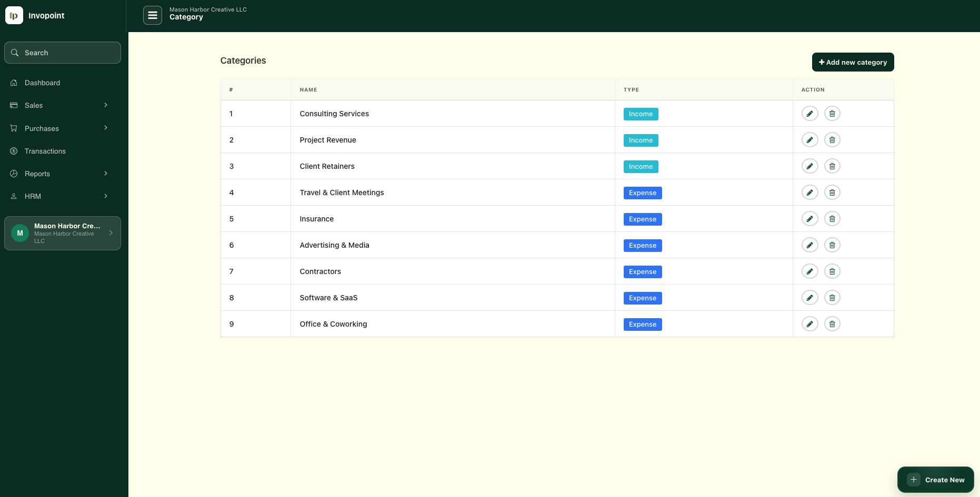Expand the Sales menu
This screenshot has height=497, width=980.
(x=63, y=105)
